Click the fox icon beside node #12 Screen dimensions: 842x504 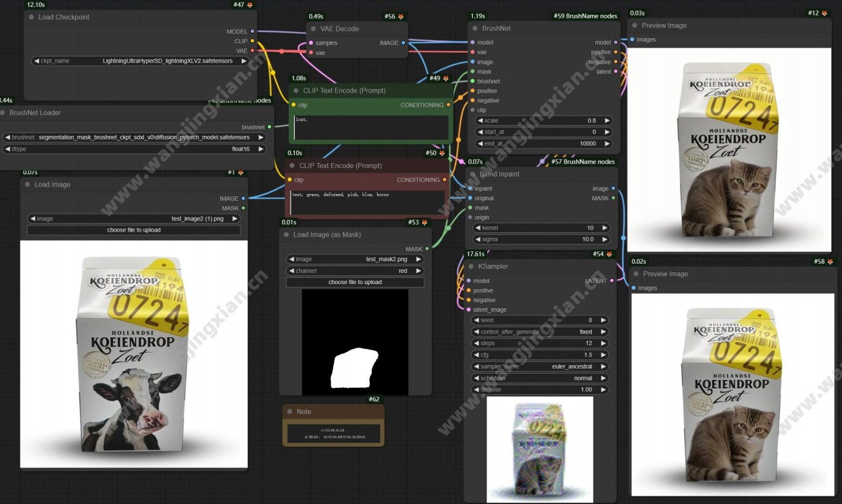(x=824, y=13)
